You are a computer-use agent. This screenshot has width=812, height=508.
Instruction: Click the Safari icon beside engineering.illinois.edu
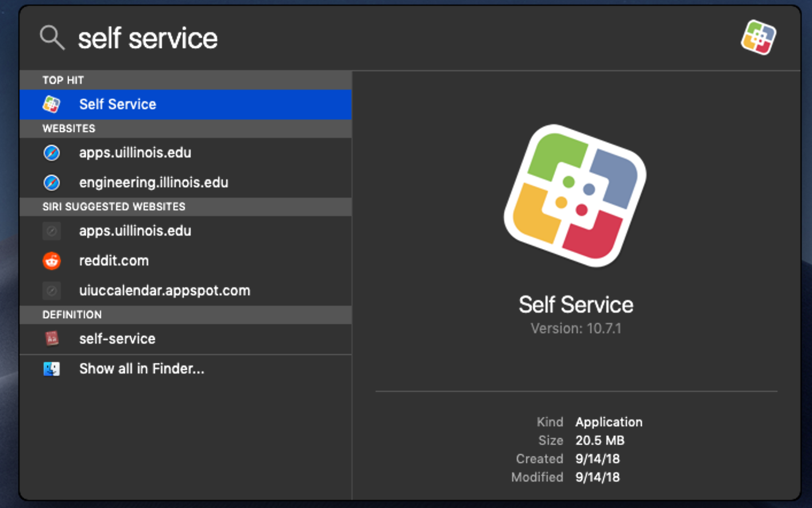pos(52,183)
